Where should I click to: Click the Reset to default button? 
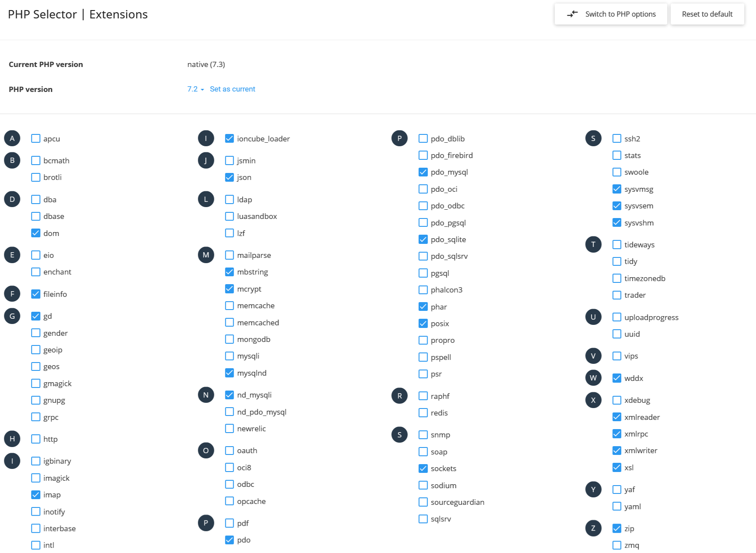pos(707,14)
